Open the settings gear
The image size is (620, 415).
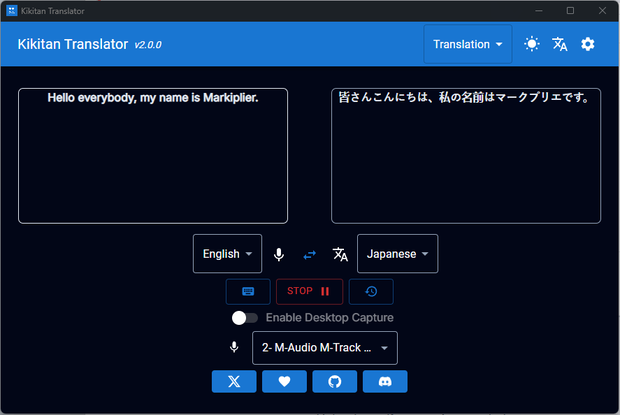coord(588,44)
